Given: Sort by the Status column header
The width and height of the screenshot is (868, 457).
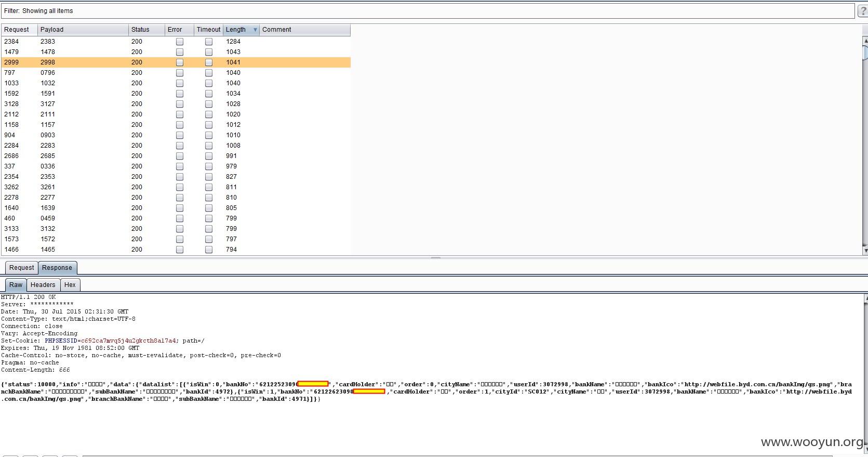Looking at the screenshot, I should point(146,30).
